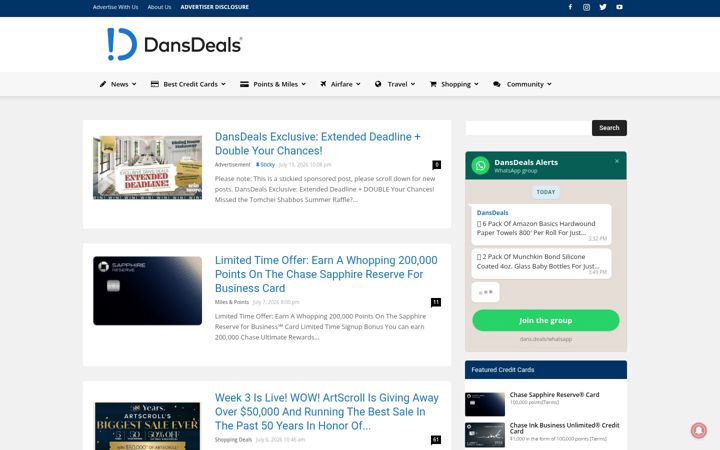Click the Featured Credit Cards header
The width and height of the screenshot is (720, 450).
[546, 370]
